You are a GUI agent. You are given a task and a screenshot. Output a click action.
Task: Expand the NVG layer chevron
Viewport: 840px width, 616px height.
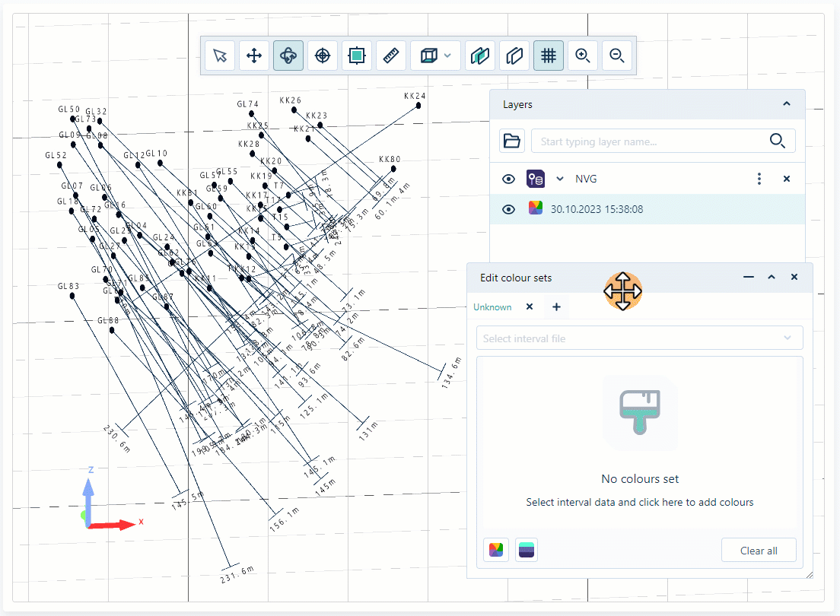coord(560,179)
